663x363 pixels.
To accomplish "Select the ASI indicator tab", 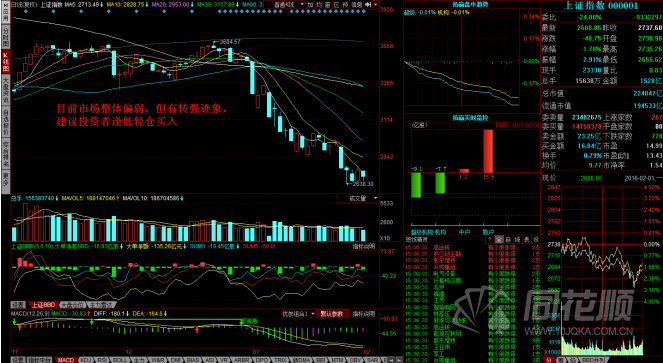I will click(209, 360).
